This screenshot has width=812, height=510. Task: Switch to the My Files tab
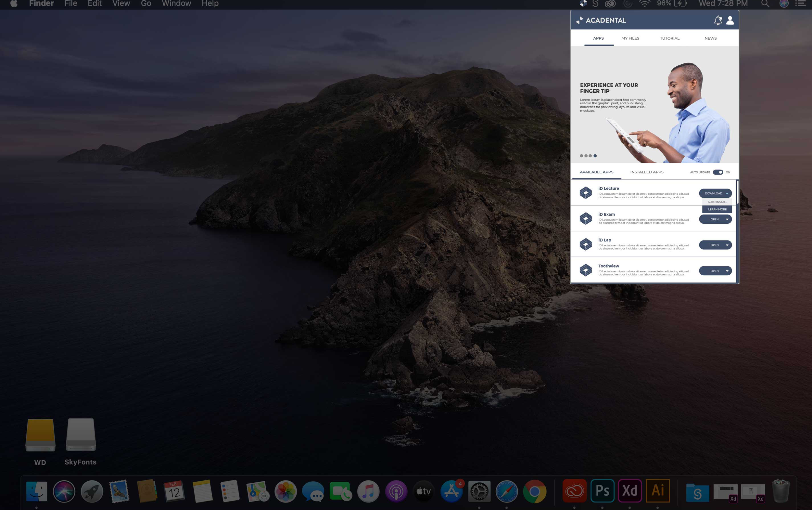click(x=630, y=38)
